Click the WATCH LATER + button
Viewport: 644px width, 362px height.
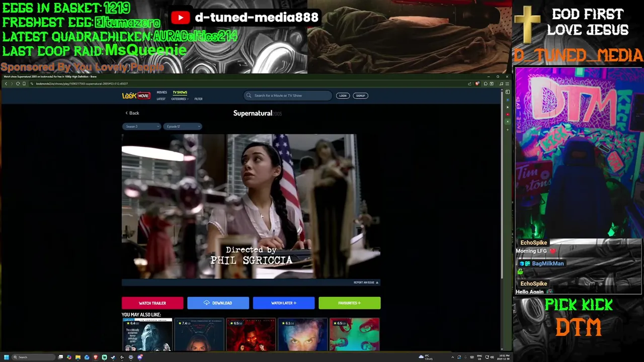tap(284, 303)
